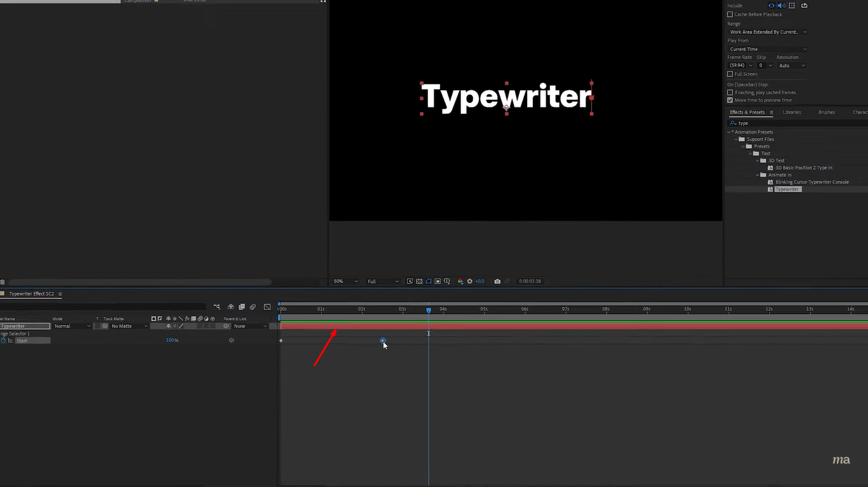Toggle Frame Blending for the composition
868x487 pixels.
pos(242,306)
